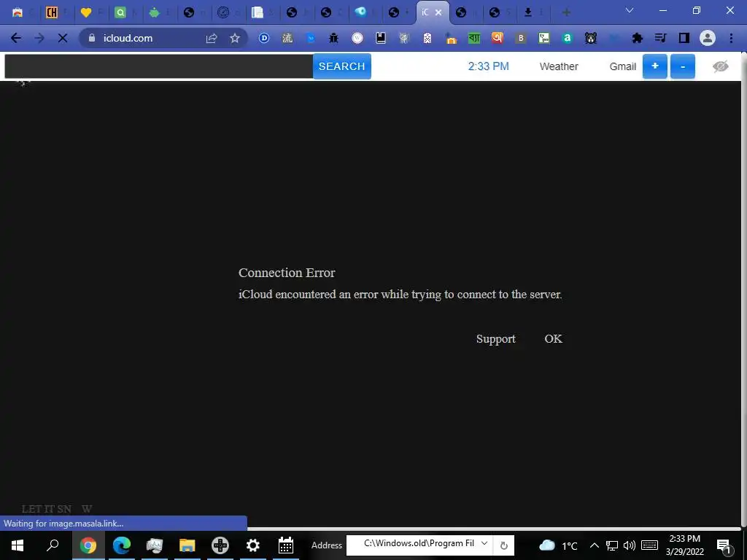Open the Calendar app on the taskbar
The image size is (747, 560).
click(286, 545)
